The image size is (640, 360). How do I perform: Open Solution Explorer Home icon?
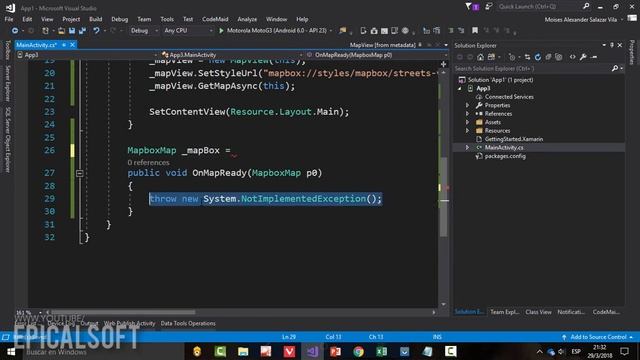(x=480, y=57)
